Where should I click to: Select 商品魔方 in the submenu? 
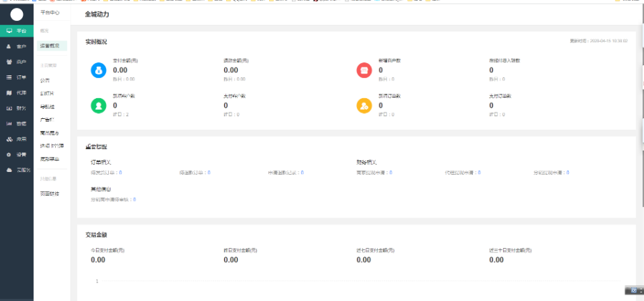click(49, 133)
